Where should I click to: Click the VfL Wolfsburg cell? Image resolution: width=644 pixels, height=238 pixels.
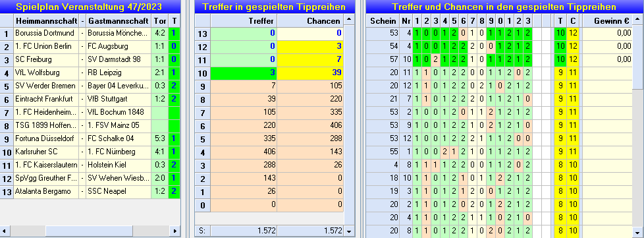coord(46,73)
